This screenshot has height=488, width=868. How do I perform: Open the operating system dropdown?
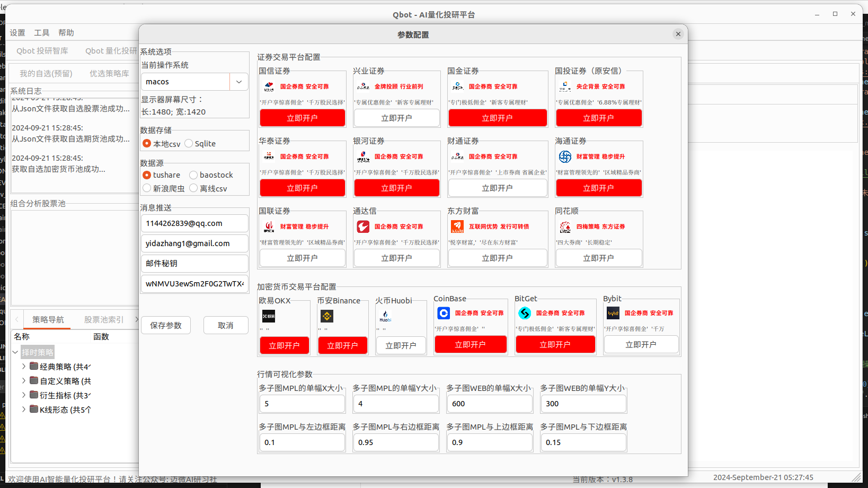click(x=238, y=82)
